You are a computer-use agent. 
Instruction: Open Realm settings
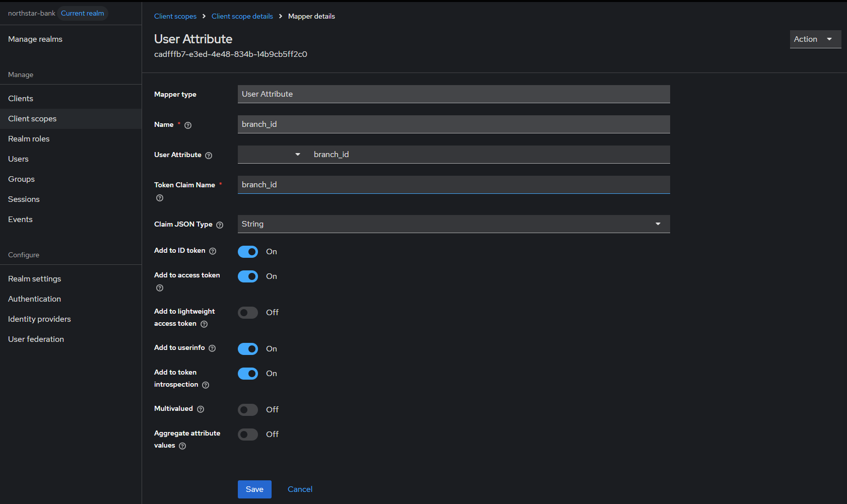point(71,279)
